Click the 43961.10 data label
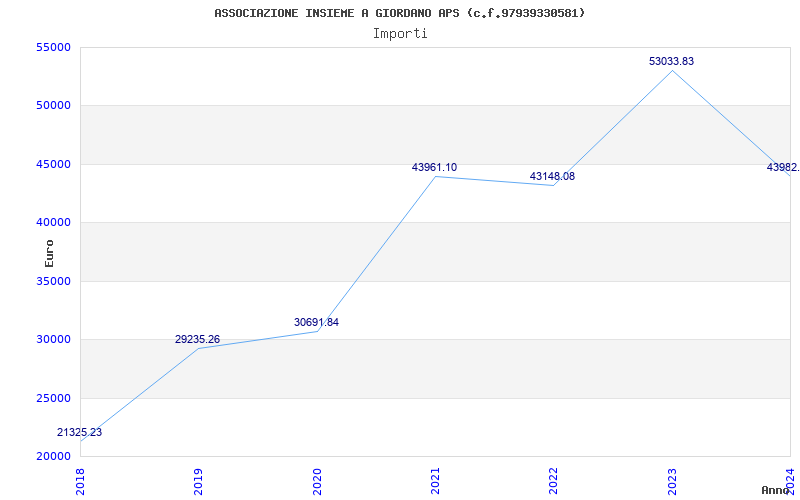Screen dimensions: 800x500 434,167
